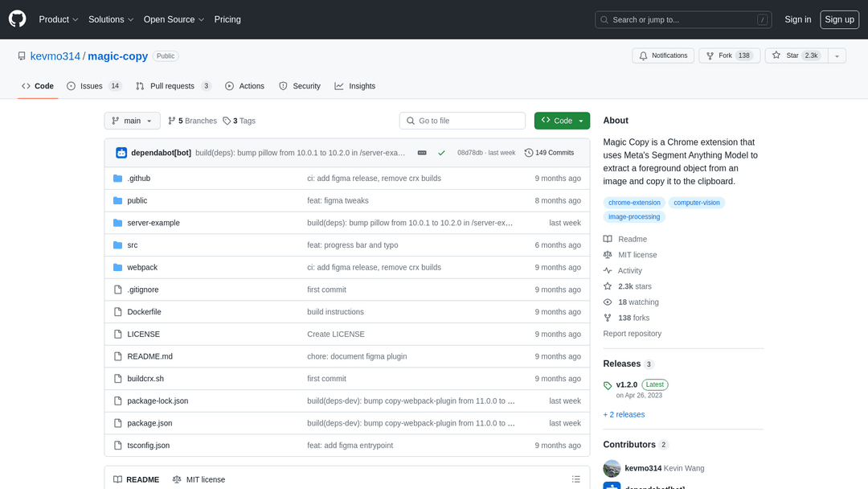Open the magic-copy repository link

coord(118,56)
